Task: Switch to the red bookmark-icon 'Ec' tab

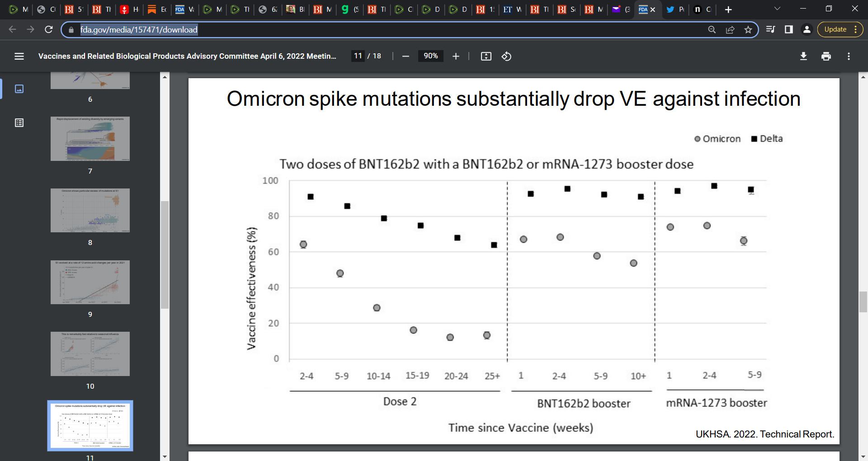Action: tap(157, 9)
